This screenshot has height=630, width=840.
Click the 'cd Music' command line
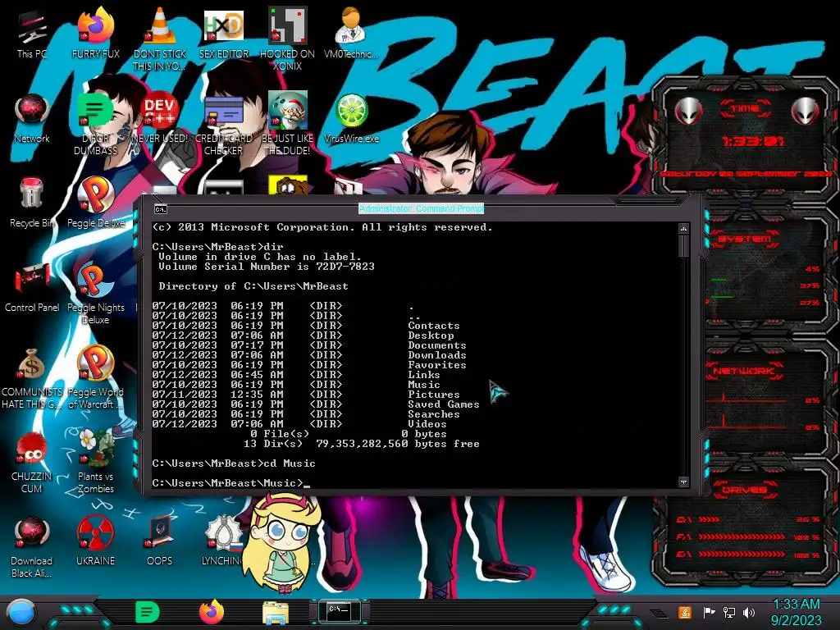(x=234, y=463)
